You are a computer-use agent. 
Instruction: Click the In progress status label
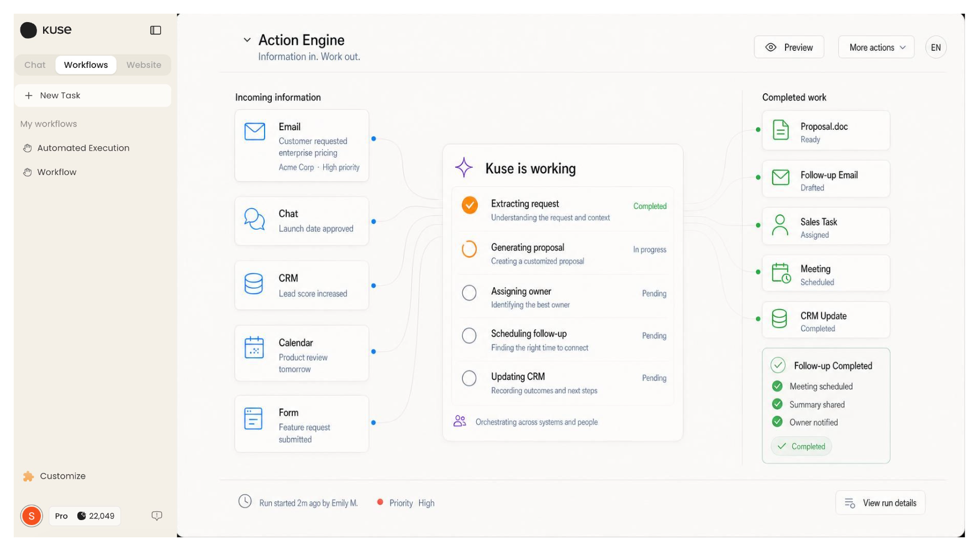(x=650, y=250)
